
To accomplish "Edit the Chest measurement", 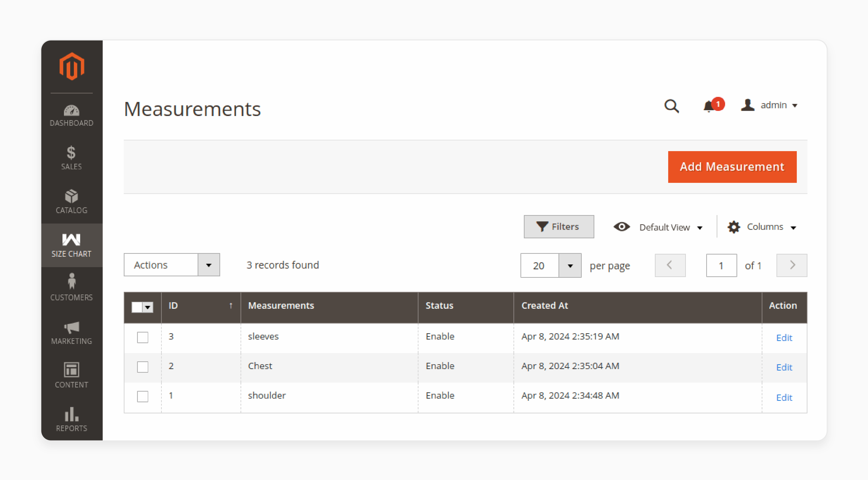I will [784, 367].
